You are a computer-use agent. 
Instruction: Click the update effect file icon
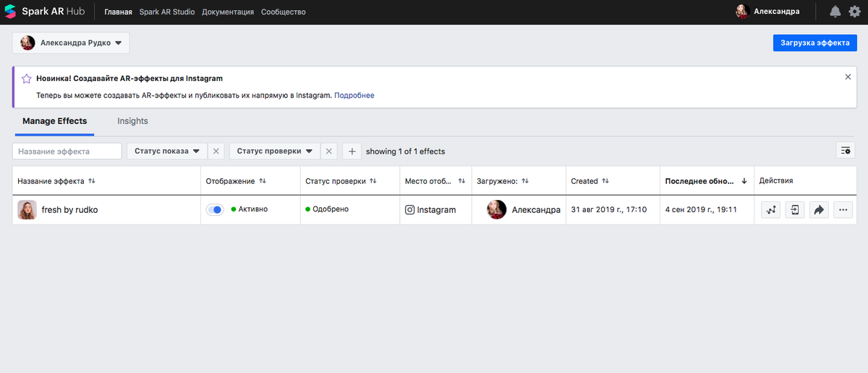tap(795, 210)
